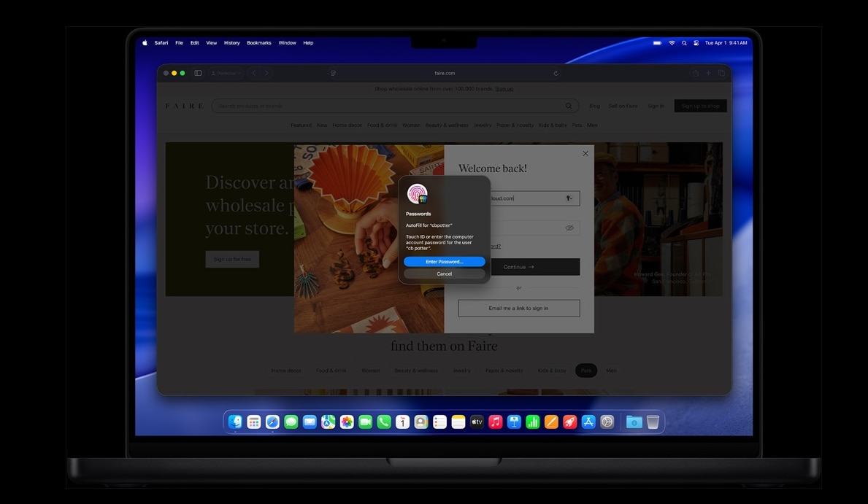The height and width of the screenshot is (504, 868).
Task: Open the passwords key dropdown in email field
Action: [569, 198]
